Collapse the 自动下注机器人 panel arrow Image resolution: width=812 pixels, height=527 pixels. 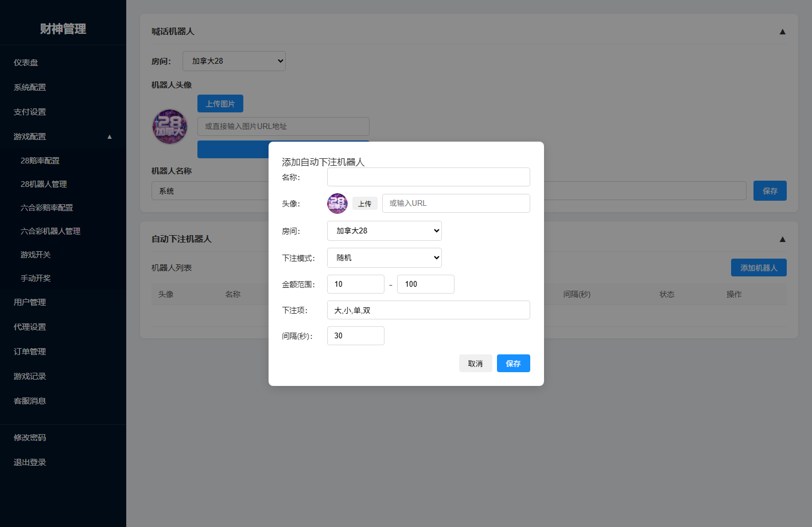click(x=782, y=239)
